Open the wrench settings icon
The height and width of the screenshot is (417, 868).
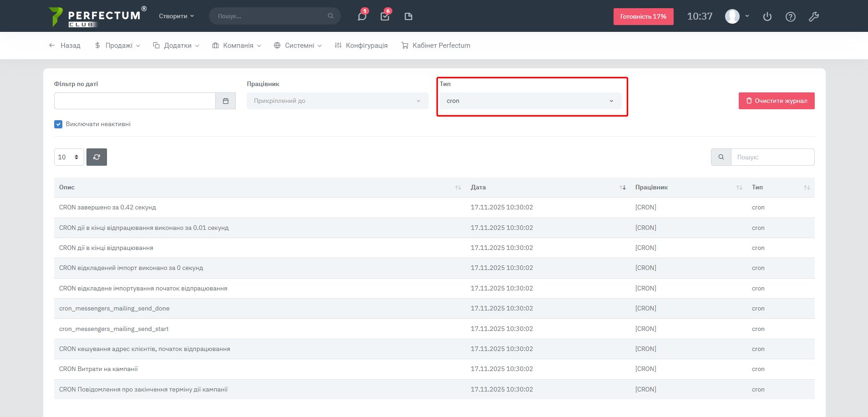point(814,16)
